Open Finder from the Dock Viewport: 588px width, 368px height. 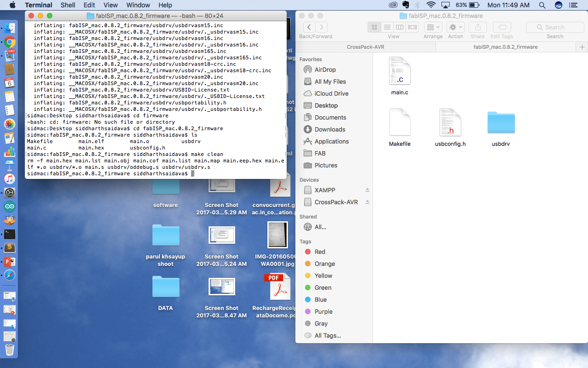click(x=10, y=28)
